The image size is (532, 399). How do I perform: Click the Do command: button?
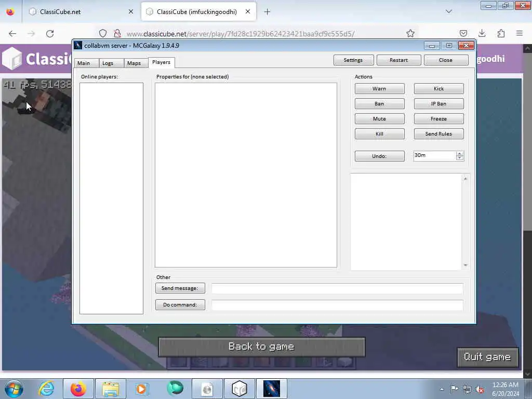coord(180,304)
